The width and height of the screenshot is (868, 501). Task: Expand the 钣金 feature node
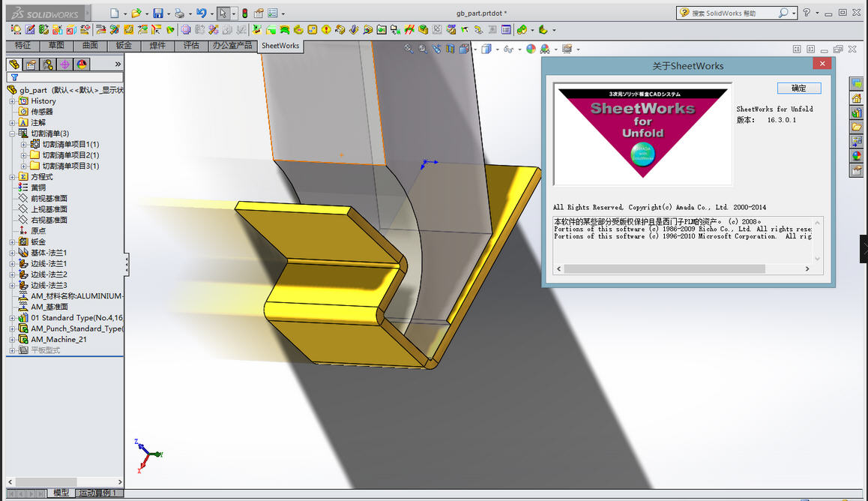pos(12,242)
